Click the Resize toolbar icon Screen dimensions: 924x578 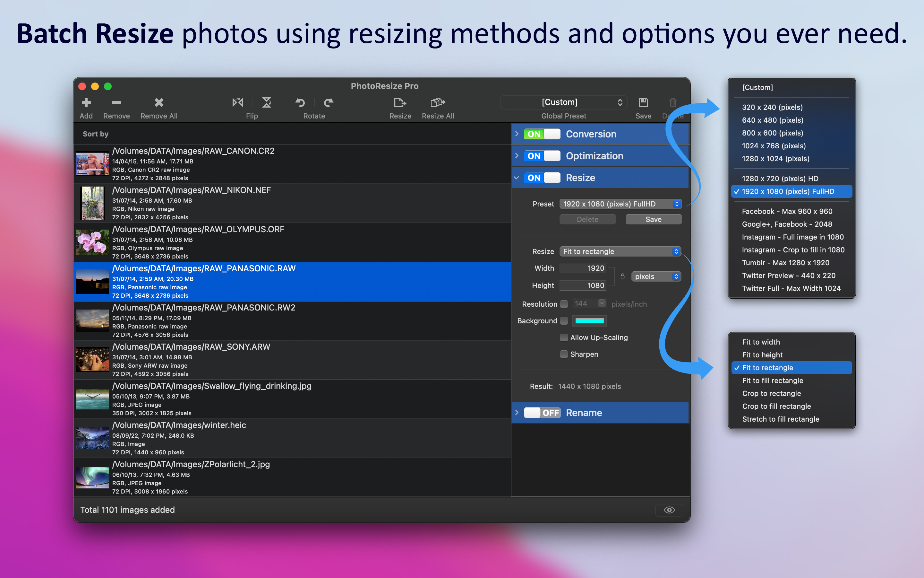click(x=400, y=102)
